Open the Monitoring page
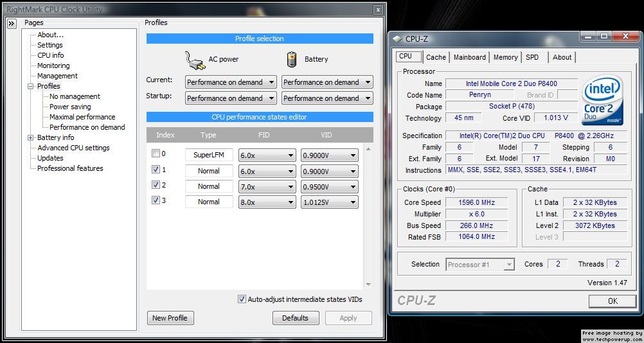Screen dimensions: 644x343 [53, 66]
